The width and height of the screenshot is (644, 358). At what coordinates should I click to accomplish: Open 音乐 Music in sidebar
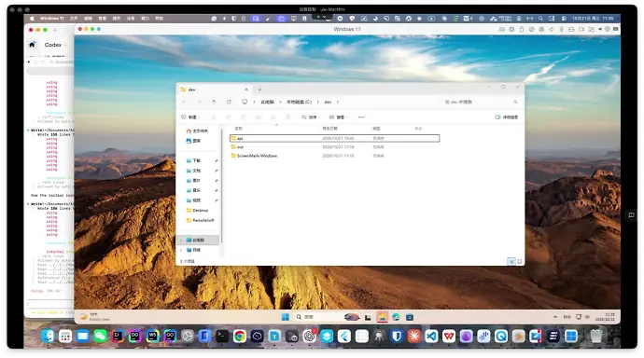pyautogui.click(x=193, y=190)
